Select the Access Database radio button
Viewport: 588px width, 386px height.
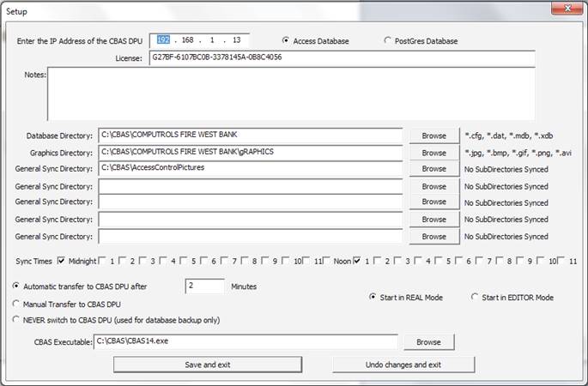click(x=286, y=40)
